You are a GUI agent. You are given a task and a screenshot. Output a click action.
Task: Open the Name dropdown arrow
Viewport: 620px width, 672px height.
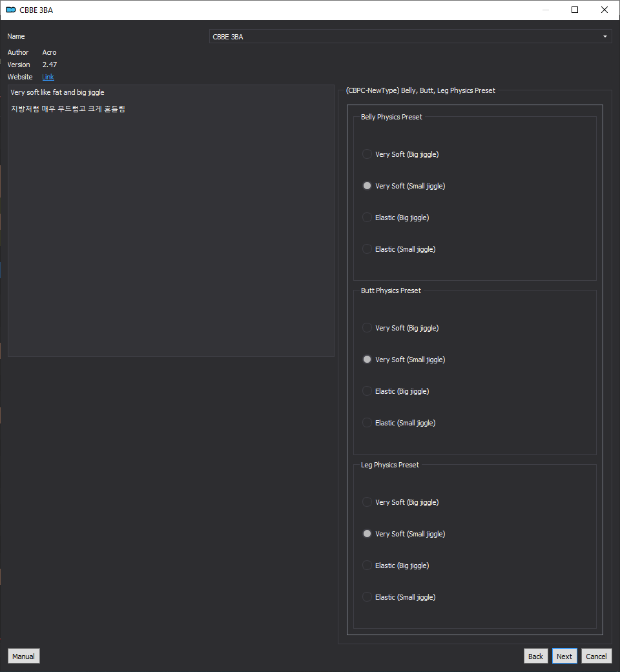click(605, 36)
